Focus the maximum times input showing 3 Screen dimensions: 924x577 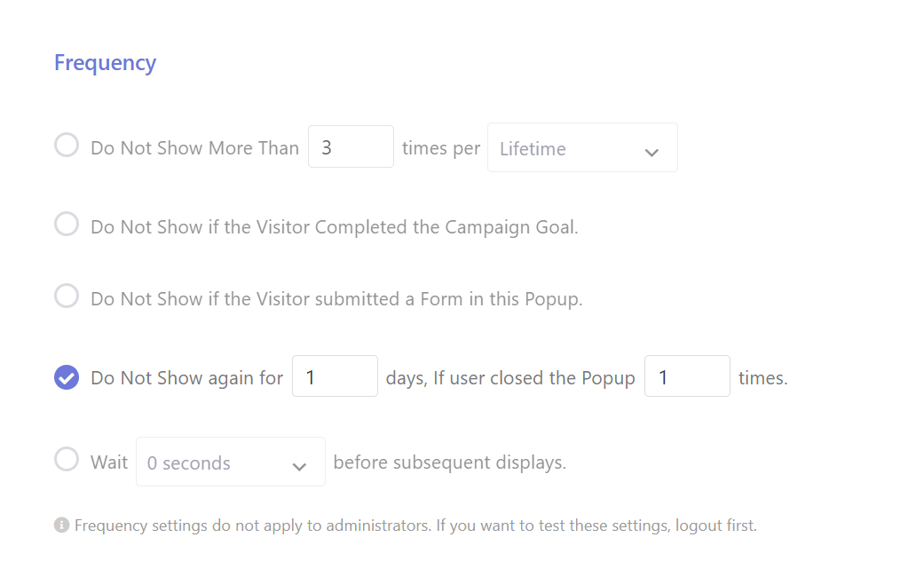tap(351, 146)
